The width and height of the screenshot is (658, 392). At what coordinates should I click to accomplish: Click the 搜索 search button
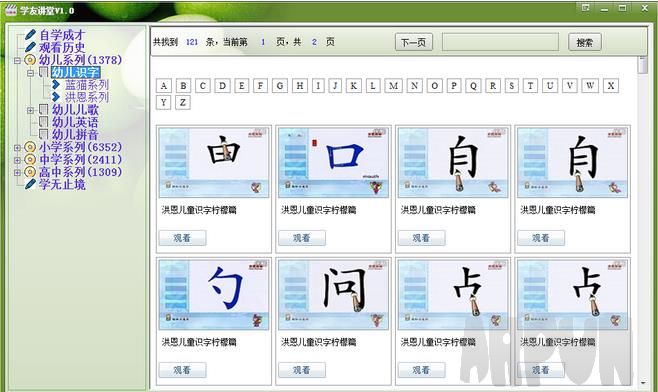(x=585, y=42)
